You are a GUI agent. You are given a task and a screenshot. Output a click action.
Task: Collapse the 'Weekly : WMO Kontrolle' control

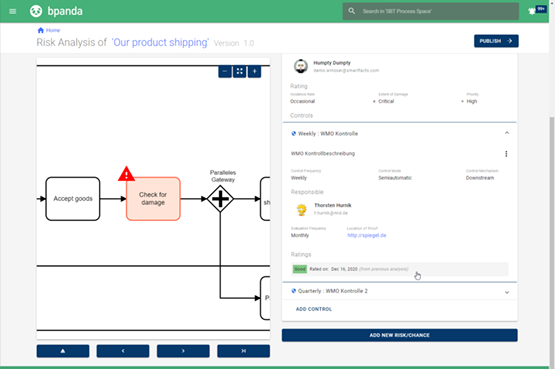pos(507,133)
